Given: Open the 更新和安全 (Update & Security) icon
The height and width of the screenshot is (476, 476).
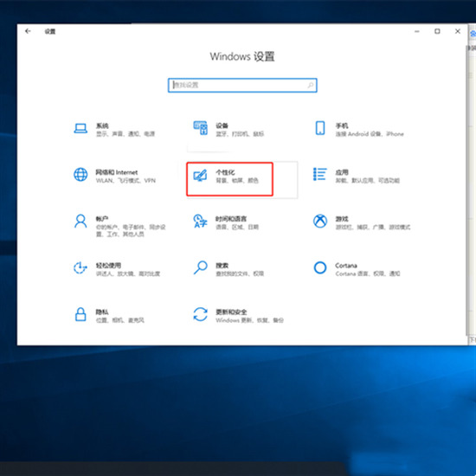Looking at the screenshot, I should click(201, 314).
